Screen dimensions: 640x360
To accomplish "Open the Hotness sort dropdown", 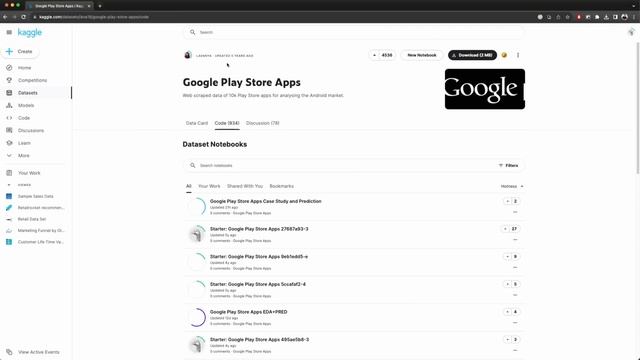I will coord(512,187).
